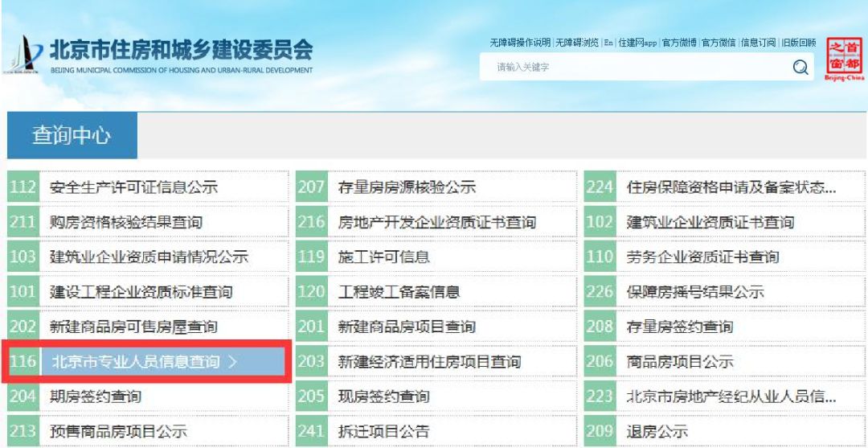The image size is (868, 448).
Task: Switch to English via En link
Action: point(608,43)
